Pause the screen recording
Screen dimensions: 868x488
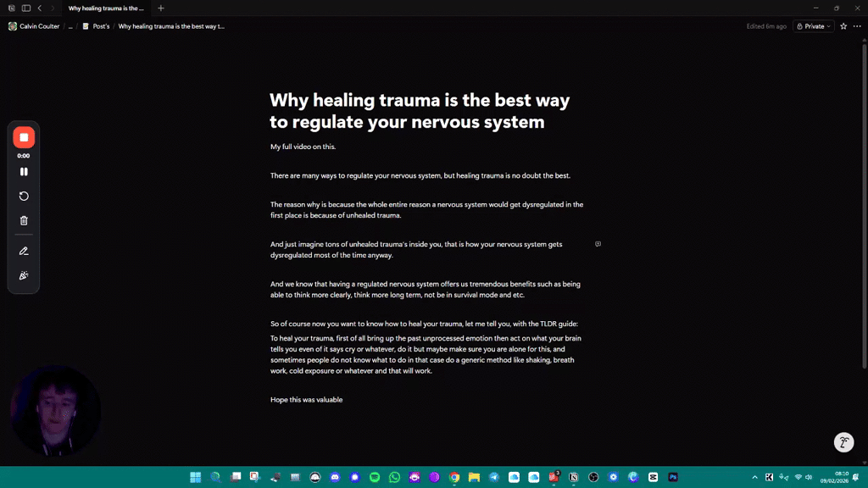[x=24, y=171]
